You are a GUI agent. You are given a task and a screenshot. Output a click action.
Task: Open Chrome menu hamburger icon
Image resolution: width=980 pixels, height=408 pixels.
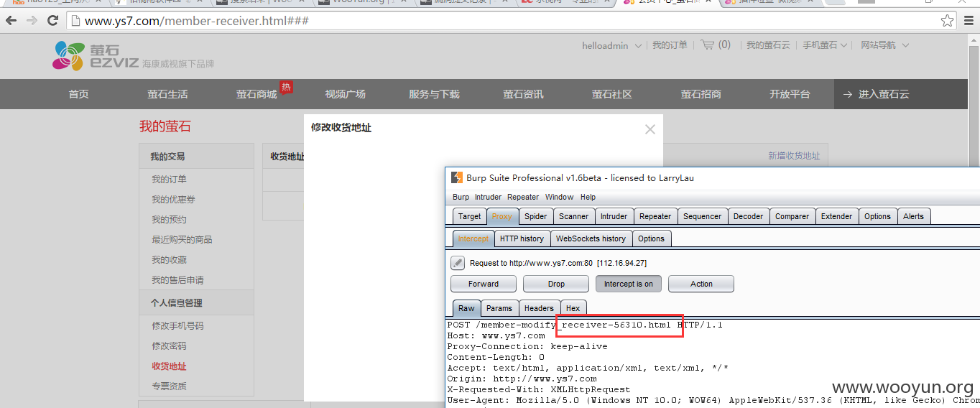coord(969,21)
